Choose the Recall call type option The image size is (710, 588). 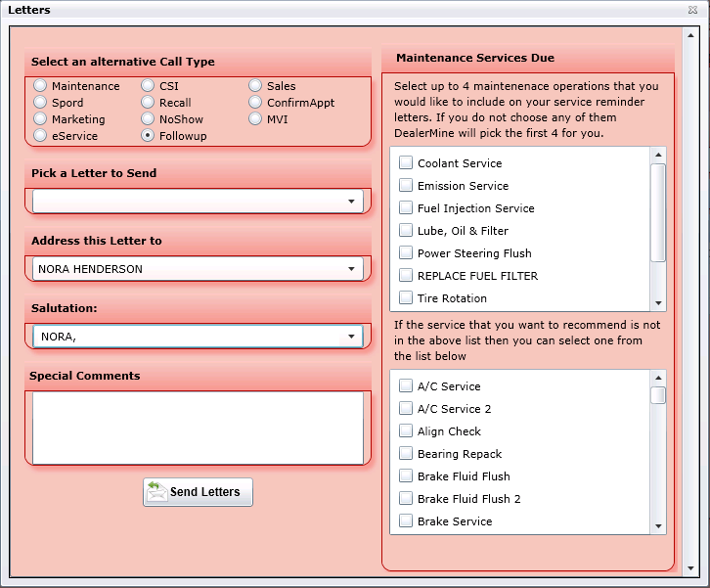pyautogui.click(x=148, y=103)
